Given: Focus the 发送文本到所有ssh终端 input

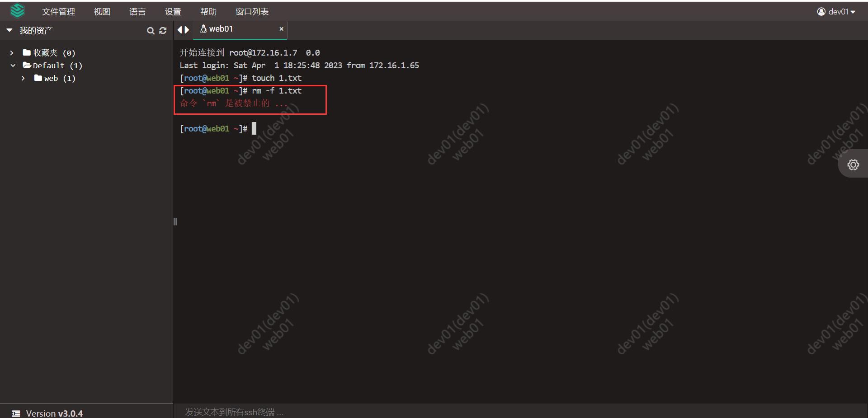Looking at the screenshot, I should click(521, 412).
